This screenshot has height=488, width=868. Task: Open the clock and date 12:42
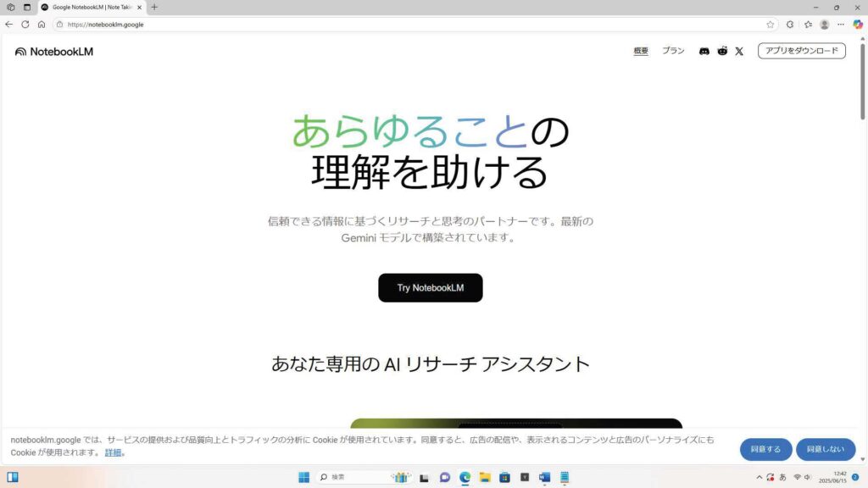832,477
